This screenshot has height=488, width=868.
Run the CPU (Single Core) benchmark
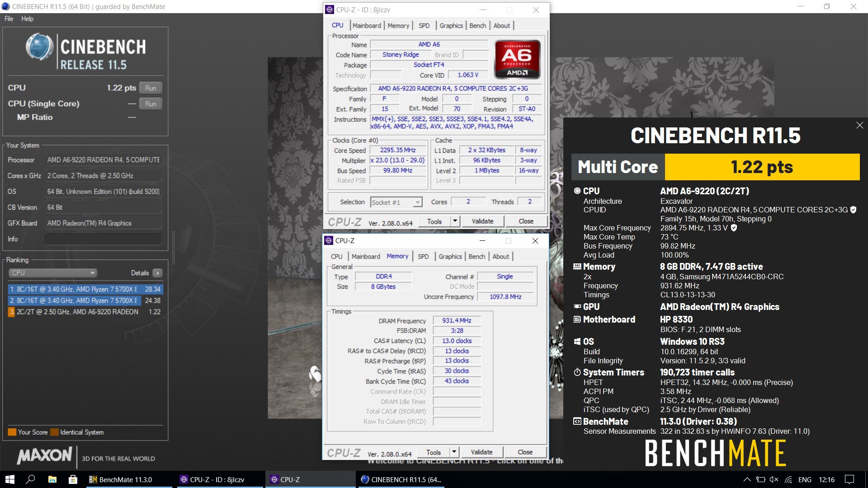(x=151, y=104)
